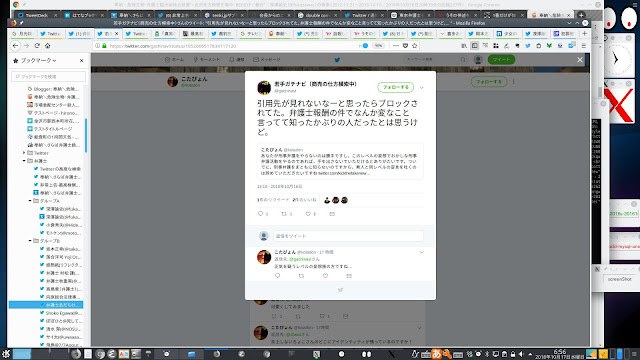Switch to the TweetDeck tab in Chrome
Viewport: 640px width, 360px height.
coord(36,15)
